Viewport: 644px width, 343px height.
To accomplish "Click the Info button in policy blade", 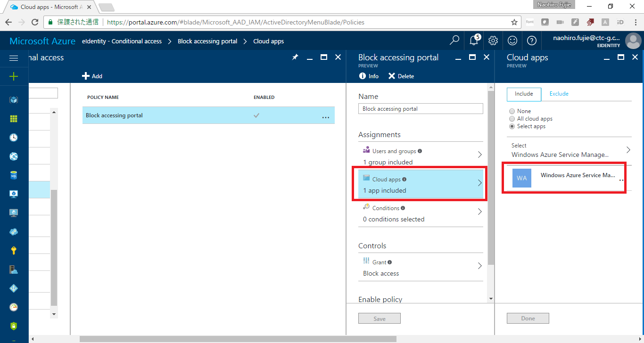I will [x=369, y=76].
